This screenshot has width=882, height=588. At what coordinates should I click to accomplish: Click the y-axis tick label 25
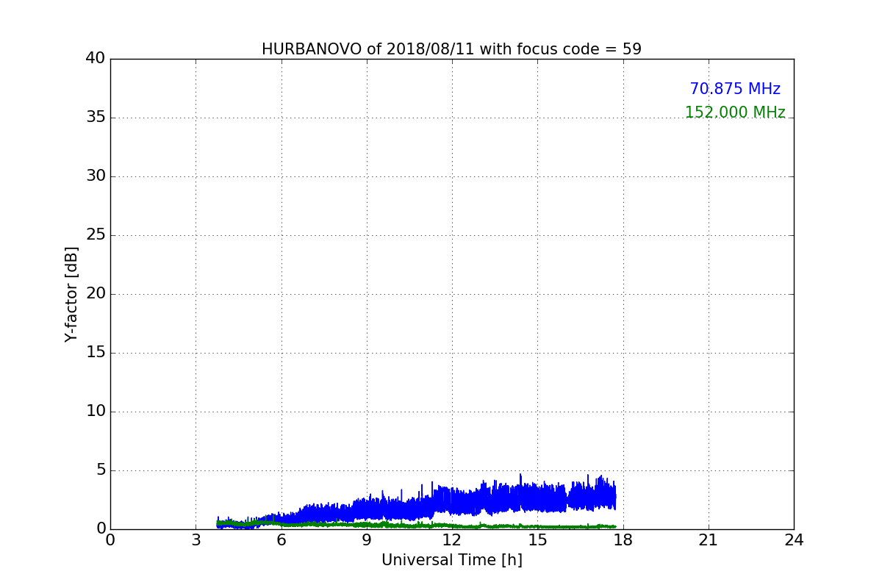pos(96,235)
